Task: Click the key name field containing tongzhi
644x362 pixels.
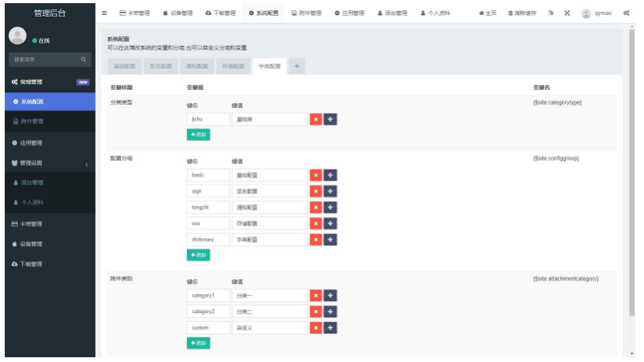Action: (208, 207)
